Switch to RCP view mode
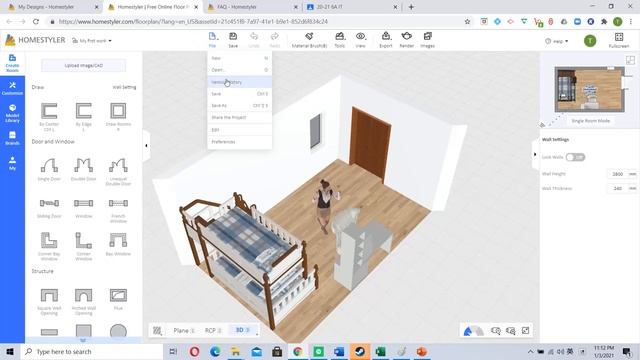 click(213, 330)
